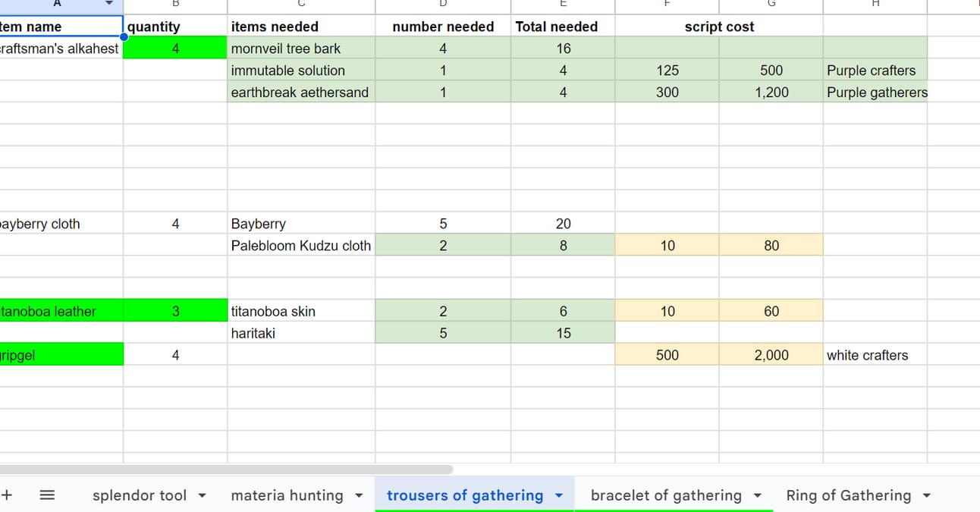The image size is (980, 512).
Task: Click the 'immutable solution' cell
Action: click(301, 71)
